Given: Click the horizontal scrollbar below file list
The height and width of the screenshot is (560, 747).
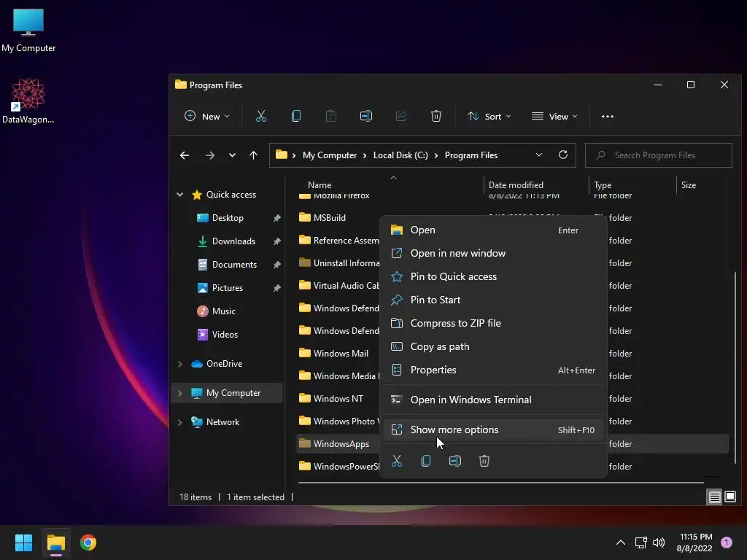Looking at the screenshot, I should pyautogui.click(x=501, y=483).
